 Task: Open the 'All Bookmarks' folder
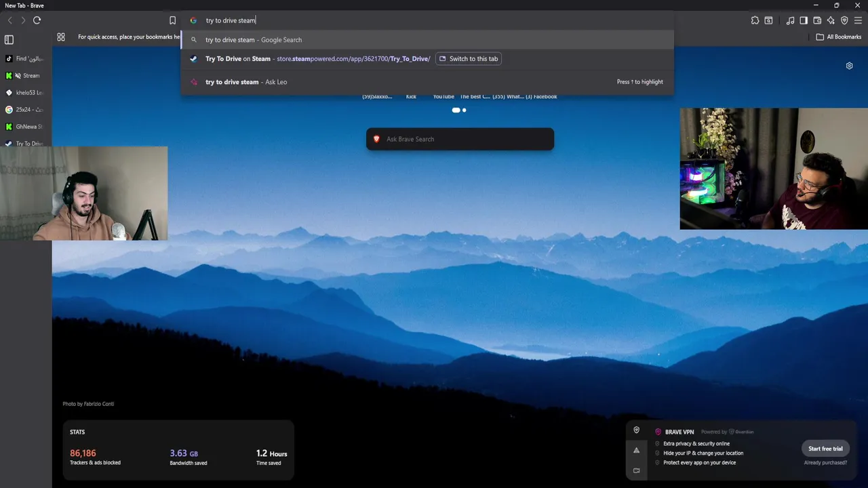pos(839,37)
